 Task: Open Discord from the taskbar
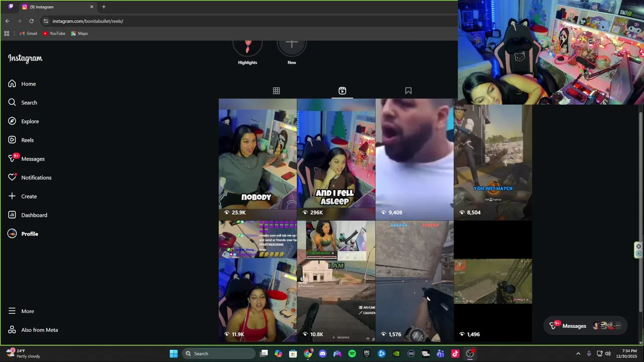tap(323, 353)
